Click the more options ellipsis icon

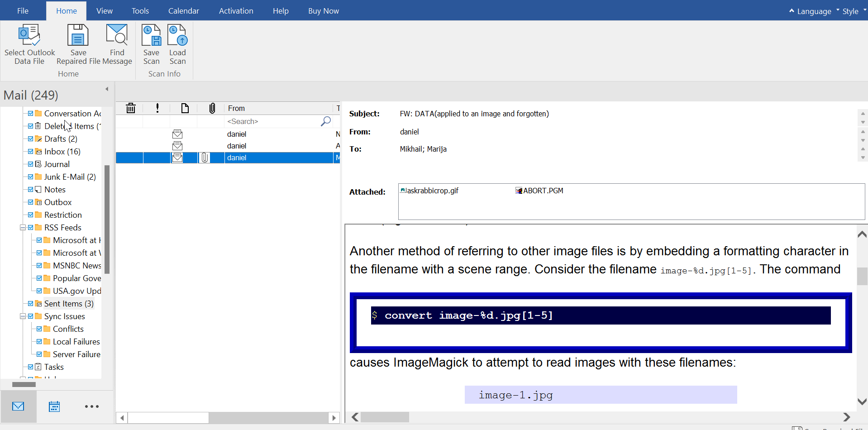(92, 406)
